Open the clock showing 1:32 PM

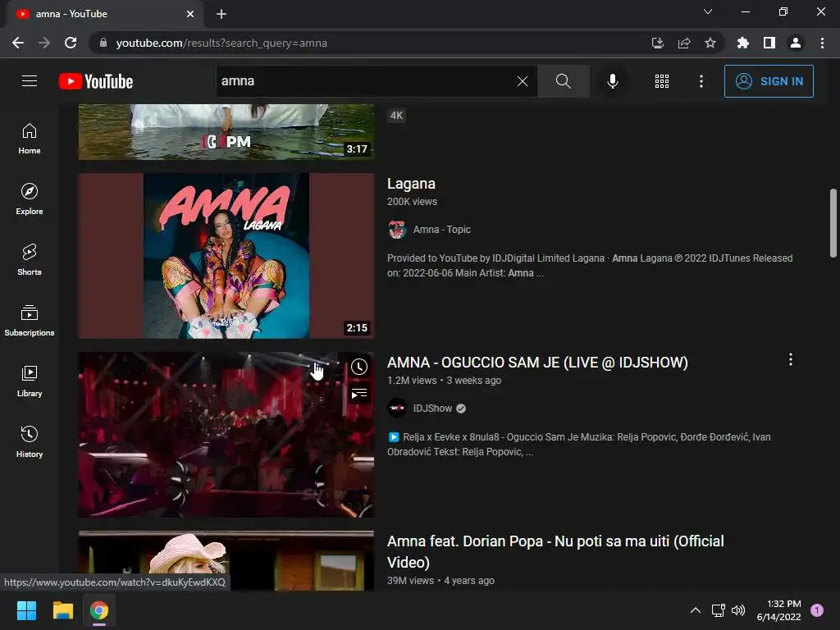pos(778,610)
